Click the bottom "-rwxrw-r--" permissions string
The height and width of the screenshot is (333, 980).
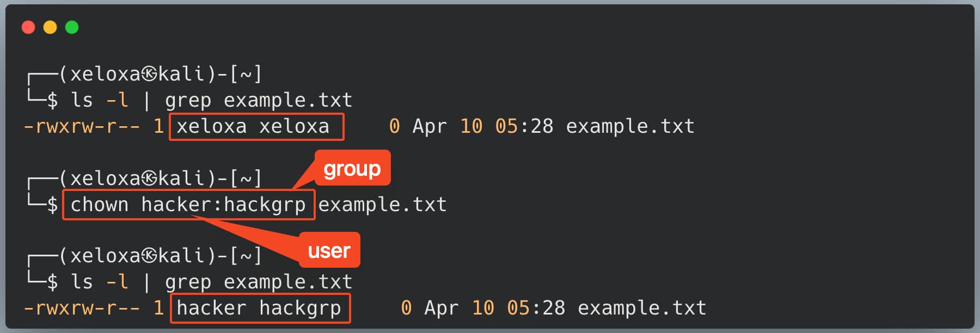click(82, 309)
